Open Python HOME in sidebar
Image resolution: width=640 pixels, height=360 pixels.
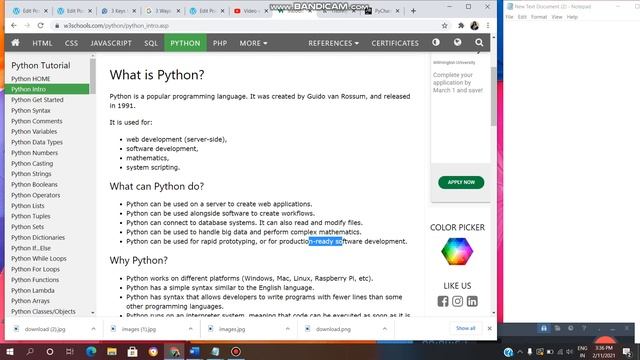tap(31, 79)
